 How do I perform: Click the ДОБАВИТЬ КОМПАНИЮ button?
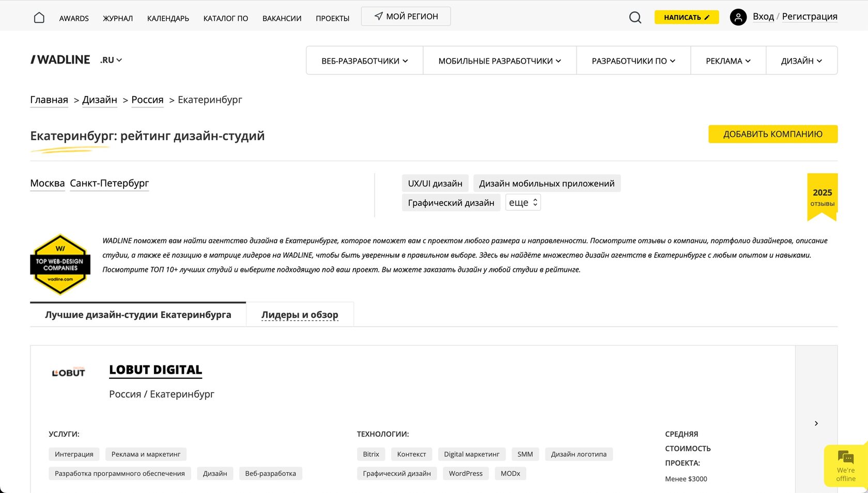[x=773, y=134]
